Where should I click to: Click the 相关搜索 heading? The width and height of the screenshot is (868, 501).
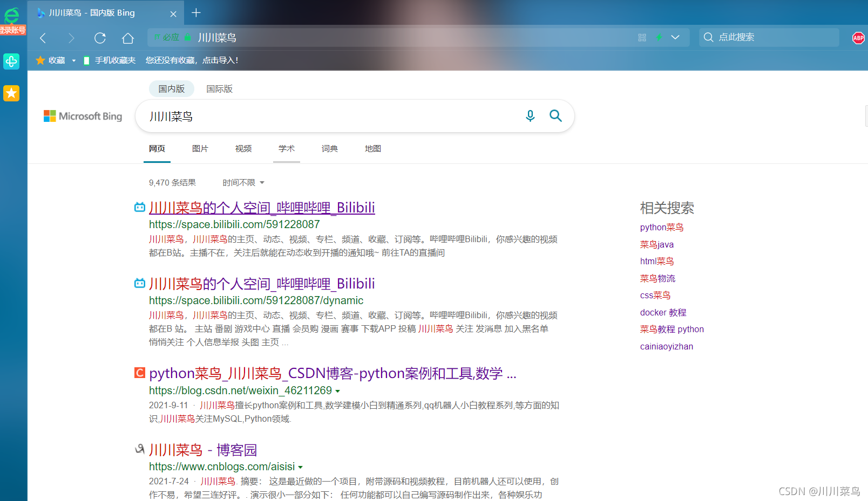click(667, 208)
